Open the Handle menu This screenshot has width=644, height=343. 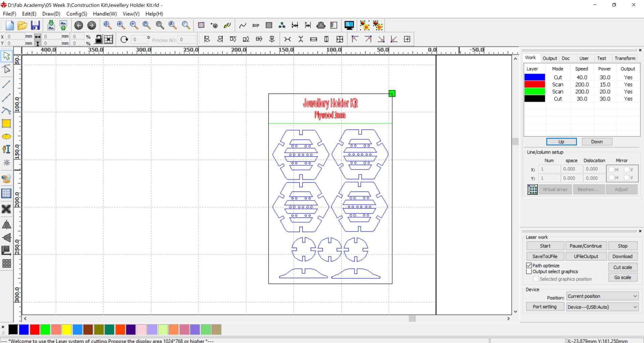[x=105, y=14]
